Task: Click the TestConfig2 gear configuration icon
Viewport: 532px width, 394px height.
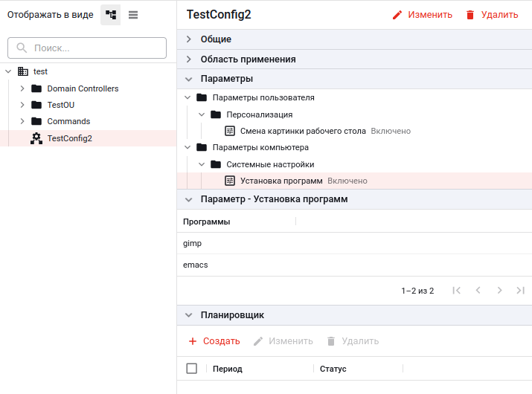Action: click(x=36, y=138)
